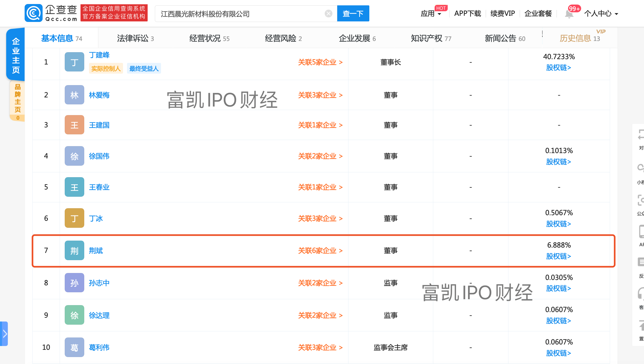644x364 pixels.
Task: Open 股权链 link for 荆斌
Action: click(558, 256)
